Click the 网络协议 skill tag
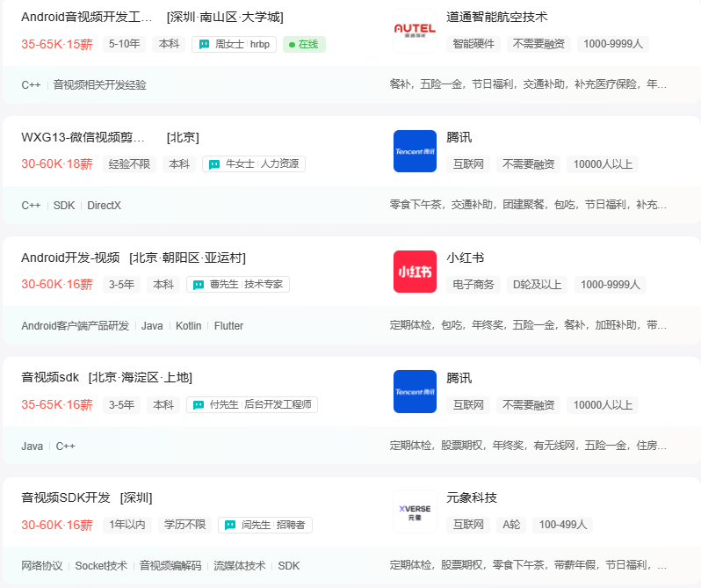This screenshot has height=588, width=701. tap(42, 566)
